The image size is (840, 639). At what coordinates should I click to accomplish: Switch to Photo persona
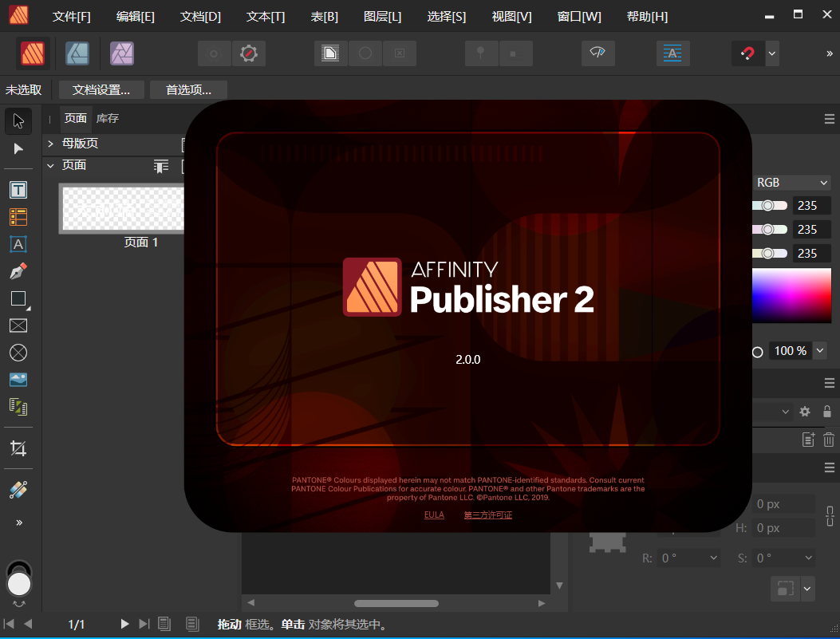[x=122, y=53]
